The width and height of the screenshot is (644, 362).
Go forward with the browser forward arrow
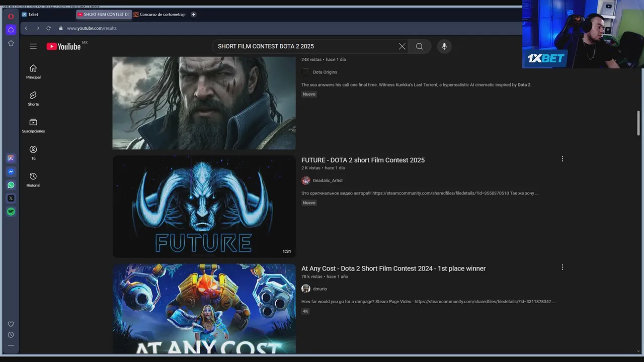point(38,28)
